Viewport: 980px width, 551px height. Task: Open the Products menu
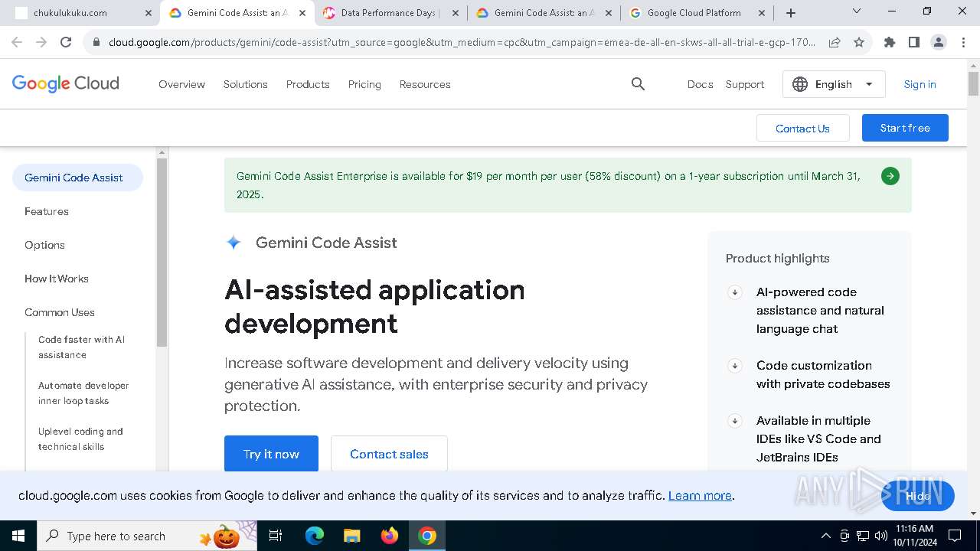[308, 84]
